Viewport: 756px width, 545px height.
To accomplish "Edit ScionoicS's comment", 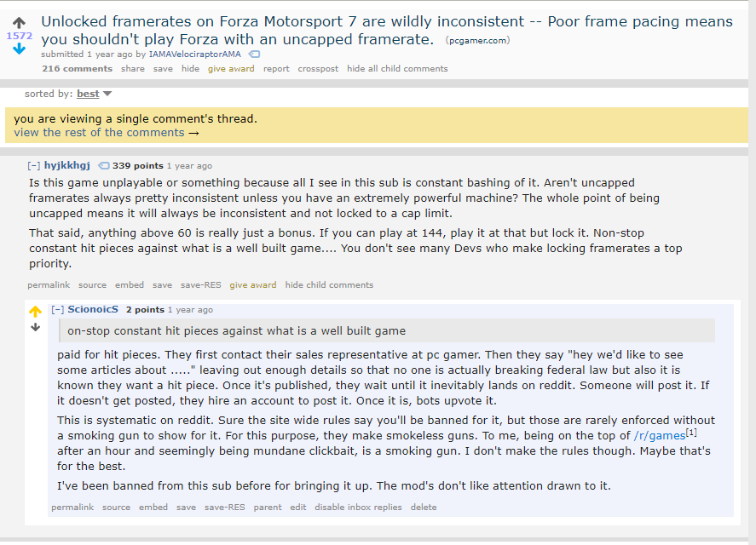I will pos(297,508).
